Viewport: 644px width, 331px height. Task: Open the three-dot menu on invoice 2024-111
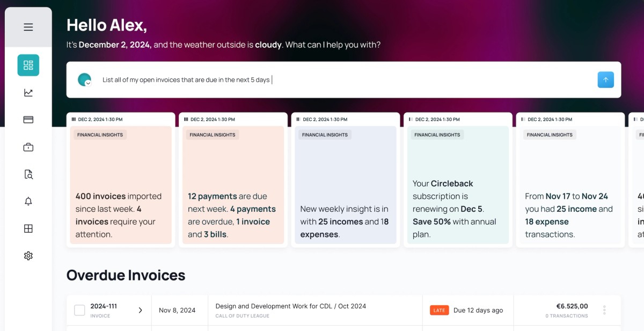[x=605, y=310]
